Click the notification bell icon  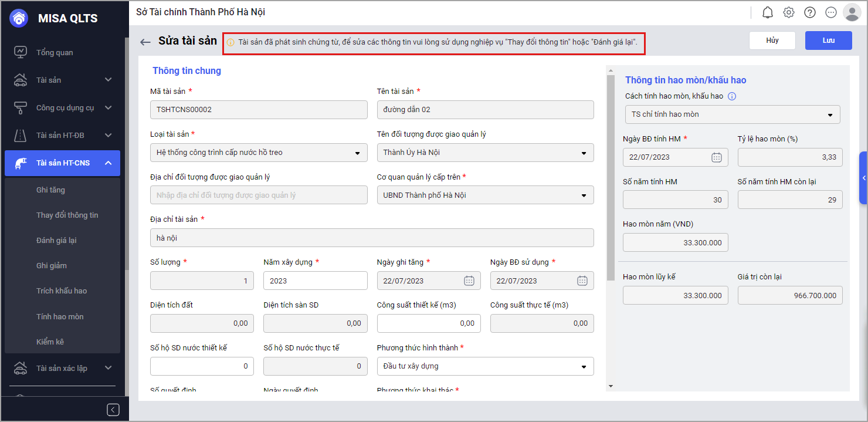[x=768, y=12]
